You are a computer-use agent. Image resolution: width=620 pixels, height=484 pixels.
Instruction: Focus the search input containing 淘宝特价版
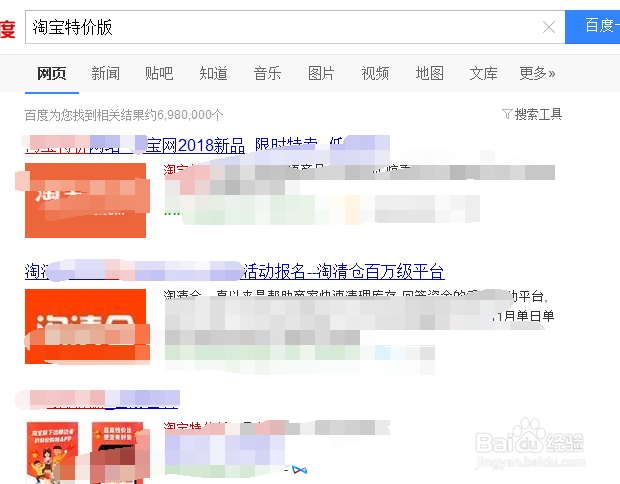pyautogui.click(x=295, y=27)
